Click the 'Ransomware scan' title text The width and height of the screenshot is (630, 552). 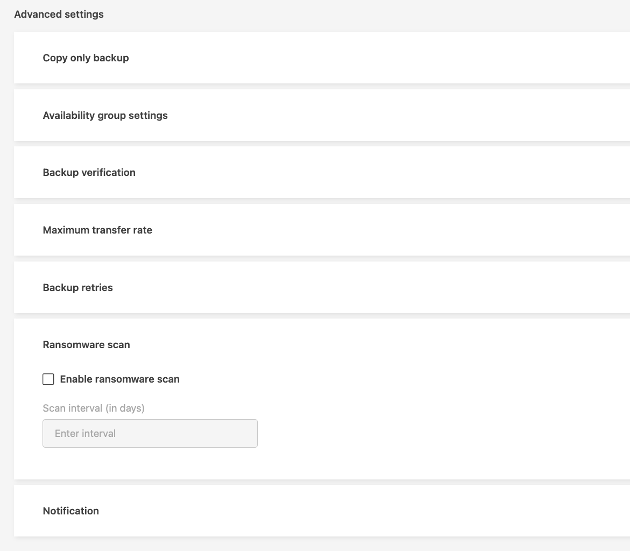(x=86, y=345)
